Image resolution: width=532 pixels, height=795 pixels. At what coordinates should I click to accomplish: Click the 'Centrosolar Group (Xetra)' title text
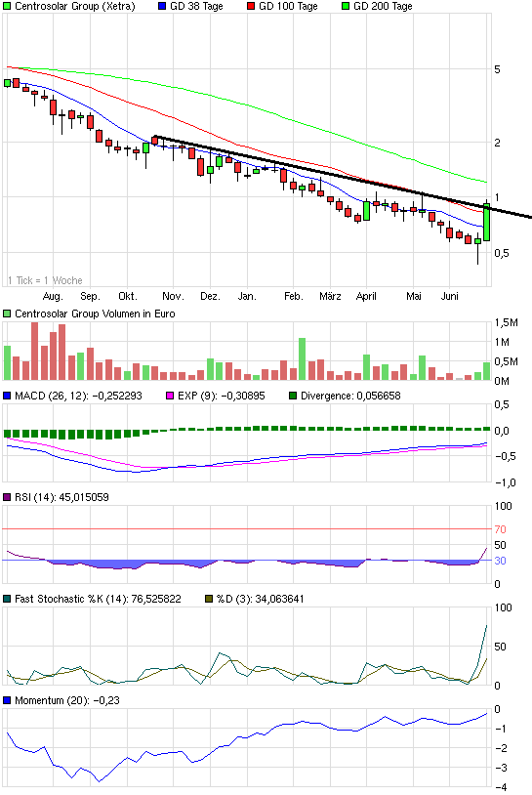(x=75, y=7)
